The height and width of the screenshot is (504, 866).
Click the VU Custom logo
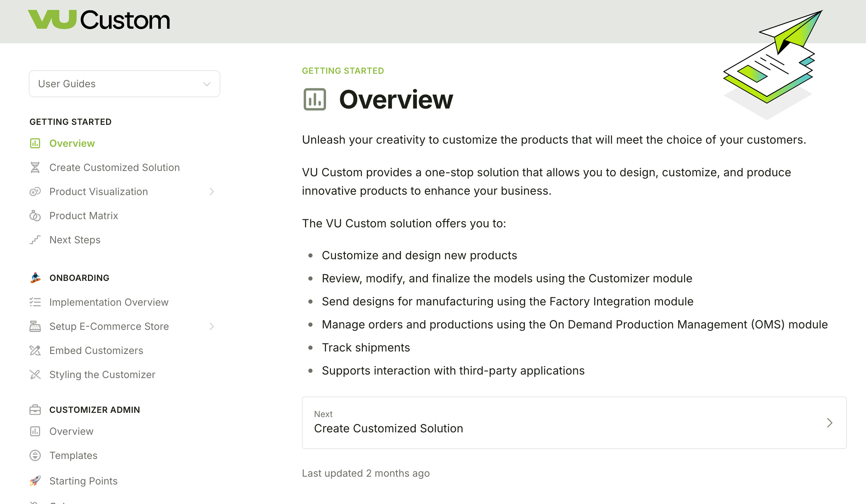[99, 20]
